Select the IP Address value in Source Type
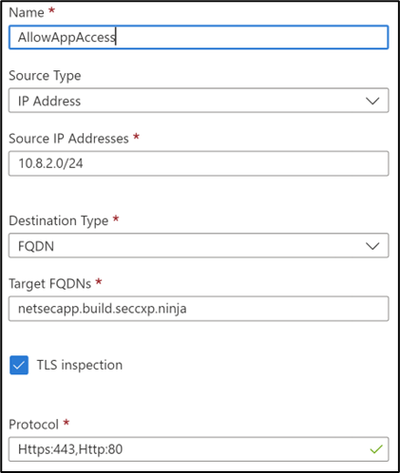400x473 pixels. 49,101
